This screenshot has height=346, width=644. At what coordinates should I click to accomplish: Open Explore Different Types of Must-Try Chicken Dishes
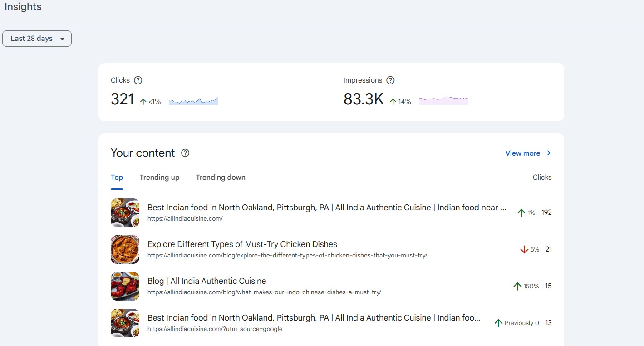coord(242,244)
